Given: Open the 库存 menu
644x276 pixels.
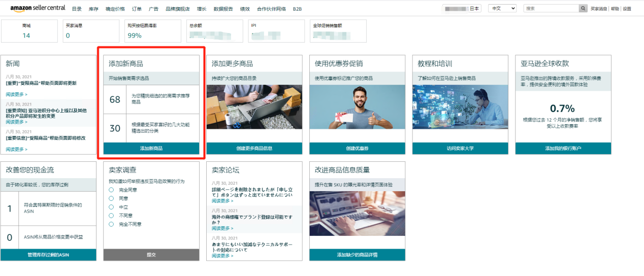Looking at the screenshot, I should tap(93, 9).
